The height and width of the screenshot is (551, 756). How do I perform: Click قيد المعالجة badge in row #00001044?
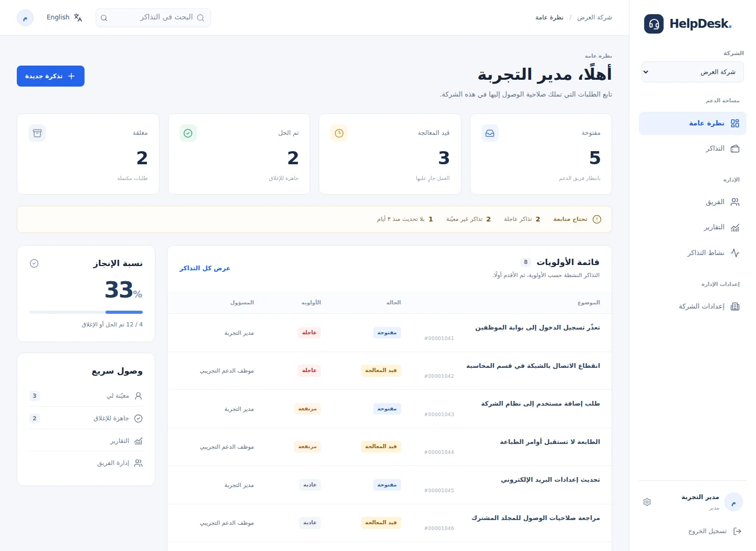381,447
